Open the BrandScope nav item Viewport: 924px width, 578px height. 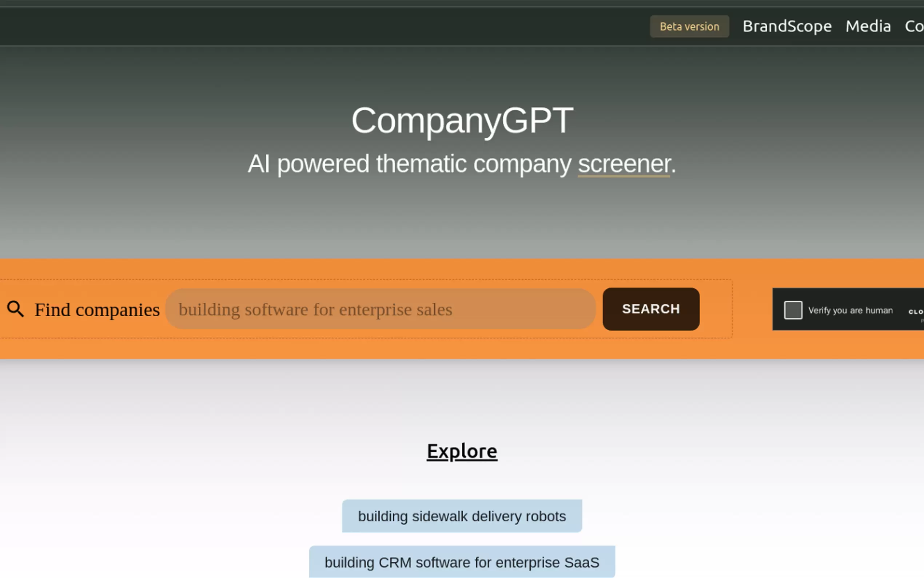point(787,26)
